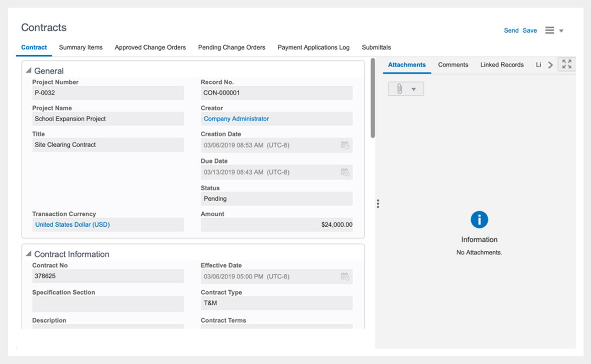Click the vertical scrollbar of the form
The image size is (591, 364).
coord(373,98)
